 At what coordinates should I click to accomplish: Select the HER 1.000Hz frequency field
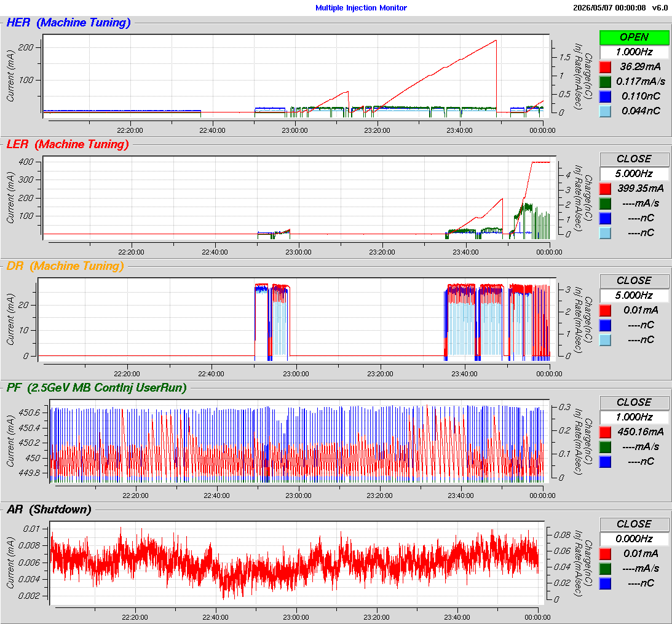[x=634, y=52]
